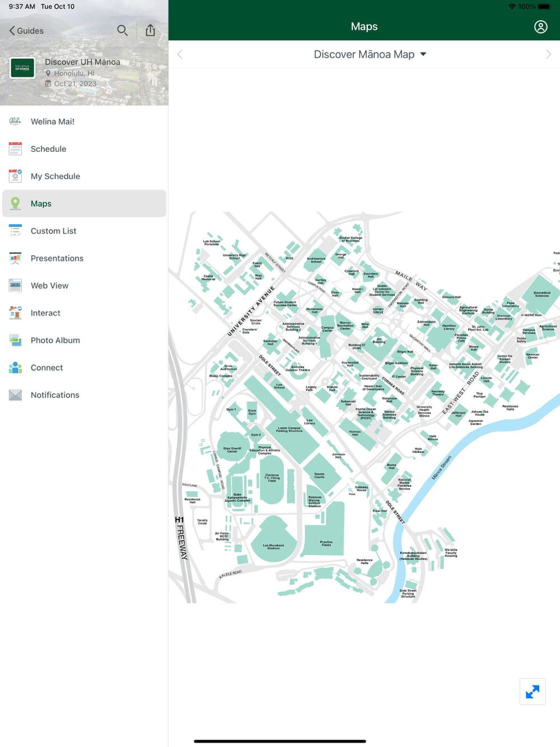Viewport: 560px width, 747px height.
Task: Tap Campus Center on the map
Action: (x=327, y=329)
